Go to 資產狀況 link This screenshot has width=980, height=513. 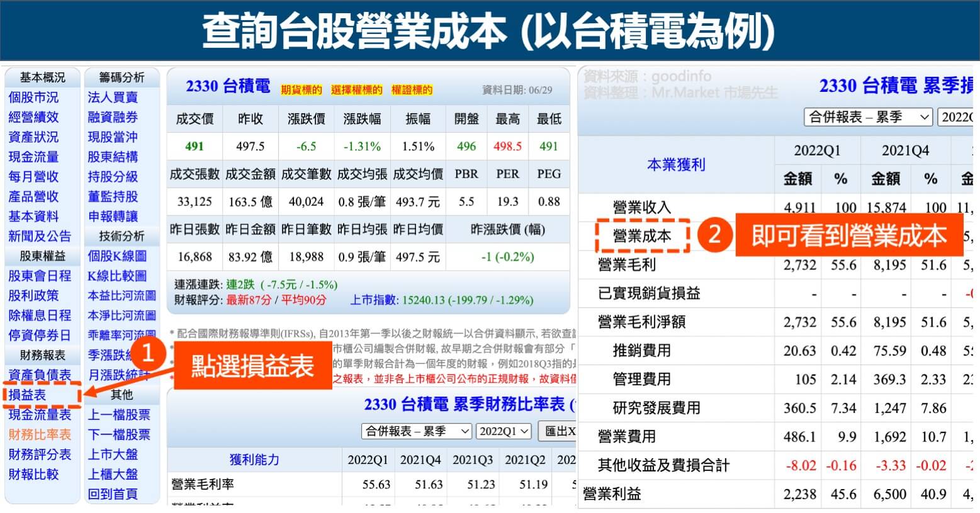(x=33, y=137)
